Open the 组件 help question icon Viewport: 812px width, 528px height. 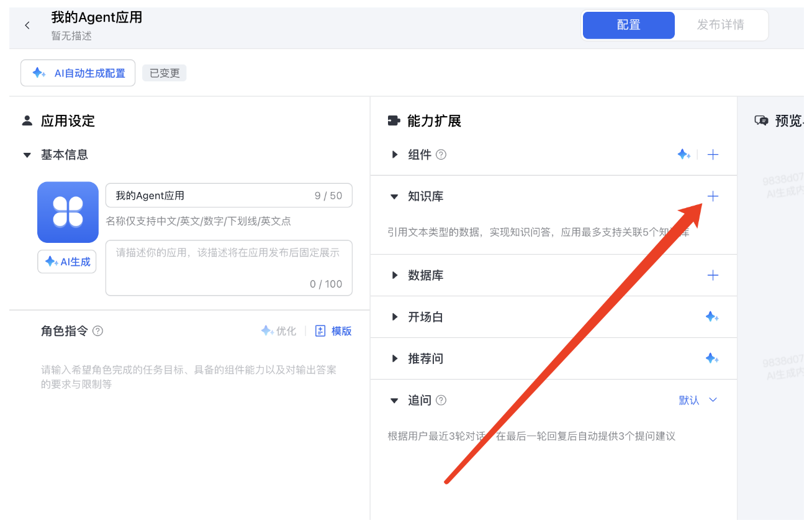(x=441, y=155)
